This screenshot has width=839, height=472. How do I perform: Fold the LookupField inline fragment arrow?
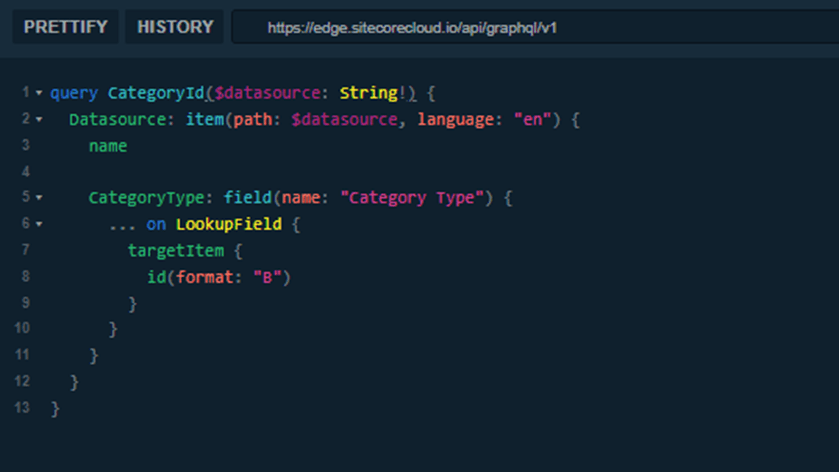point(39,224)
